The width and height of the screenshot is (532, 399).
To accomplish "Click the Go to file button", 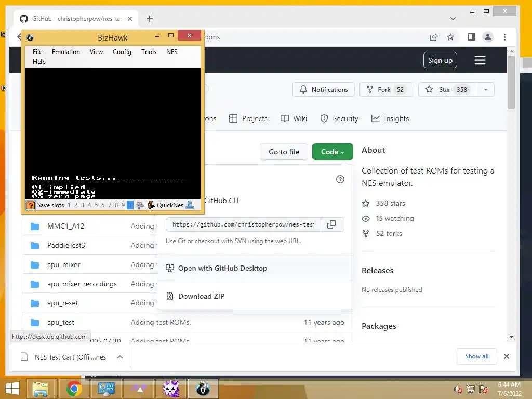I will pos(284,152).
